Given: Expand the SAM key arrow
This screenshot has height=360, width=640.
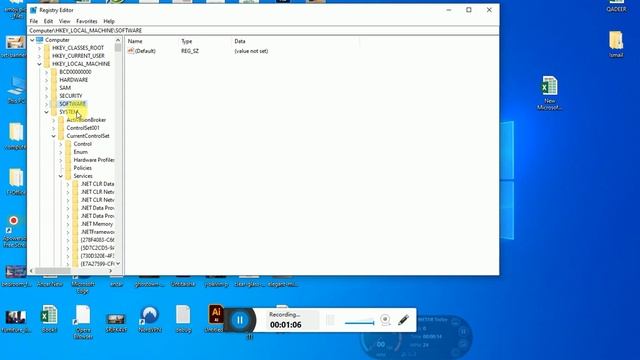Looking at the screenshot, I should pyautogui.click(x=47, y=88).
